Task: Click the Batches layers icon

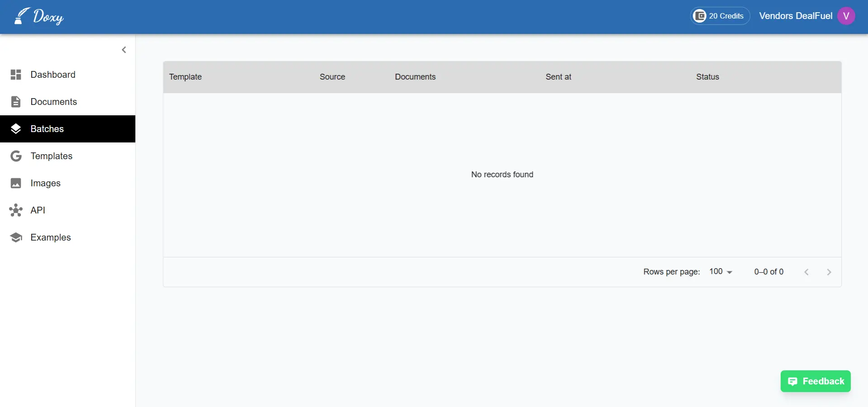Action: click(x=16, y=128)
